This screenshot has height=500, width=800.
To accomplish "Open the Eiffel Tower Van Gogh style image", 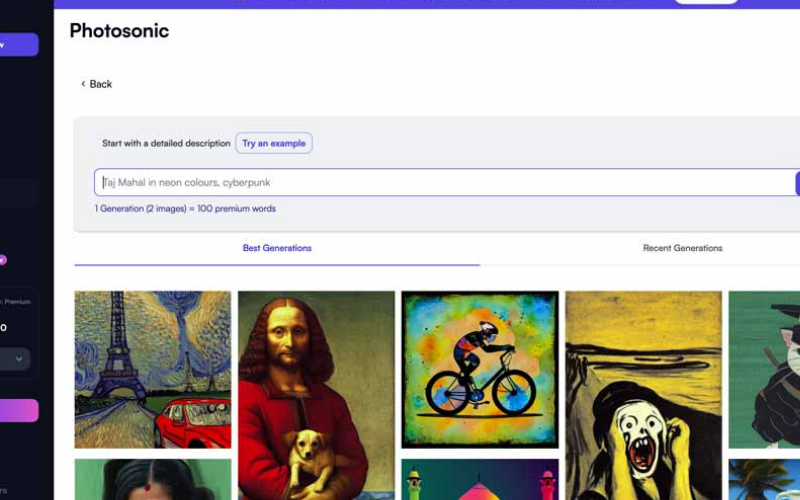I will [x=153, y=369].
